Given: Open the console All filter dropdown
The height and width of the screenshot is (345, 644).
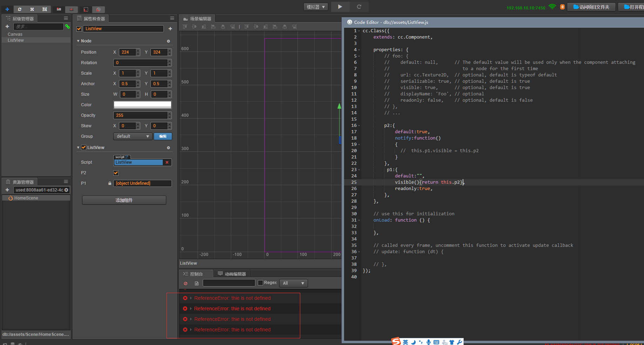Looking at the screenshot, I should (293, 283).
